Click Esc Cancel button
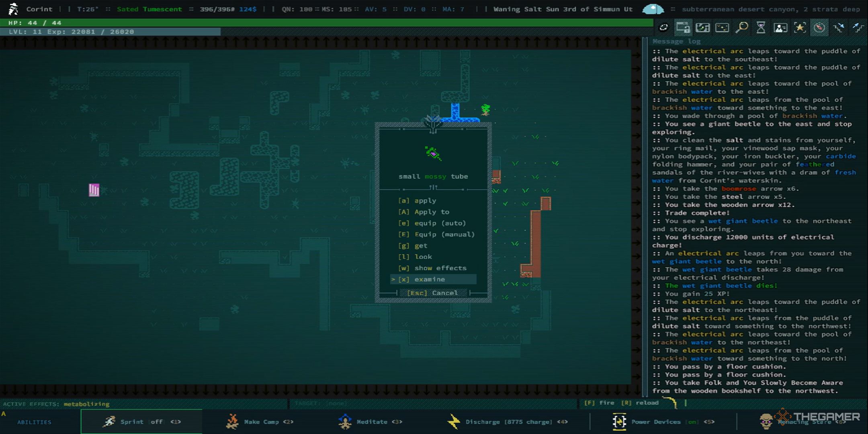 (434, 293)
